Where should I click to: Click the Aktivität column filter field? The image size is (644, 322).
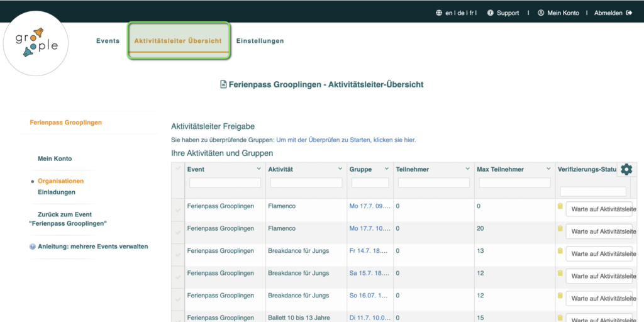point(306,183)
